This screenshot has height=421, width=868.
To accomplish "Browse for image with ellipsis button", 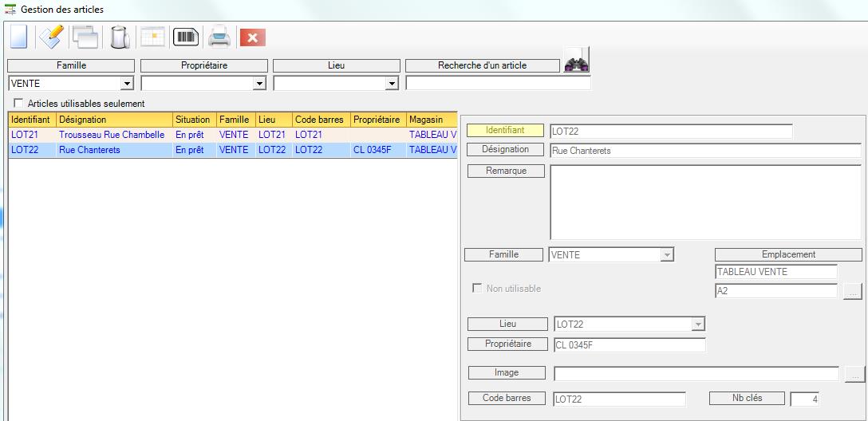I will [854, 374].
